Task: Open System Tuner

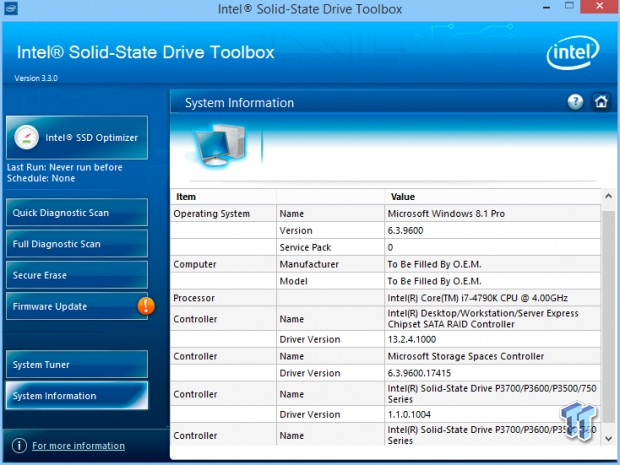Action: [x=77, y=364]
